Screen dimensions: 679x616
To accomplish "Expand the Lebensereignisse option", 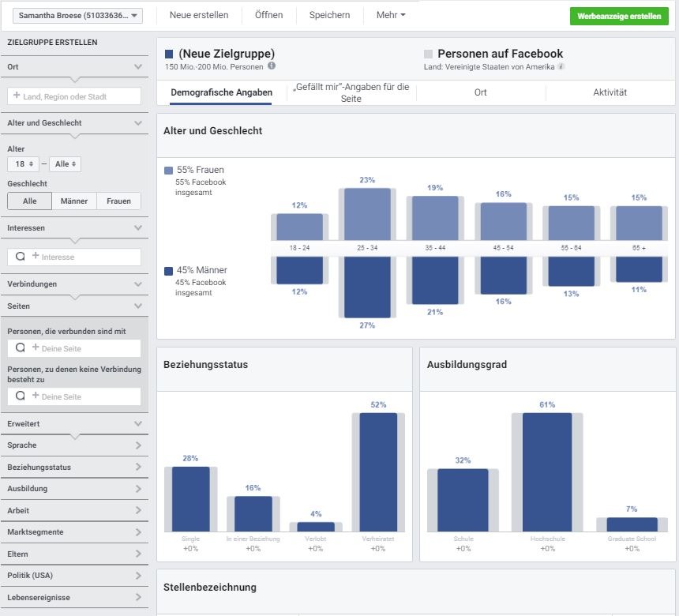I will click(74, 597).
